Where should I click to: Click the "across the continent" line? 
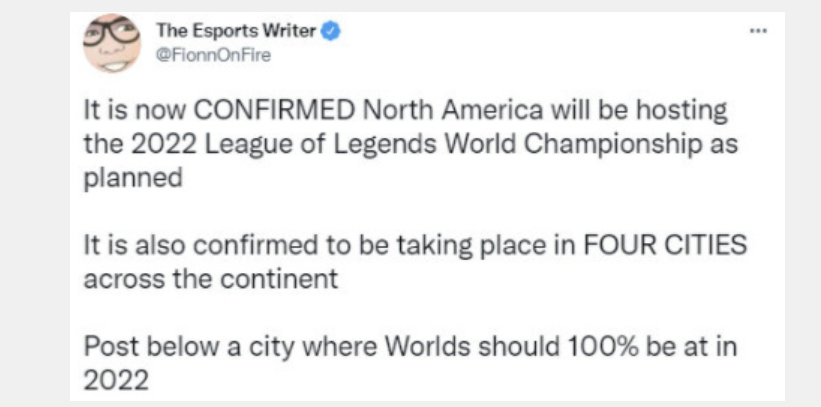click(x=210, y=280)
